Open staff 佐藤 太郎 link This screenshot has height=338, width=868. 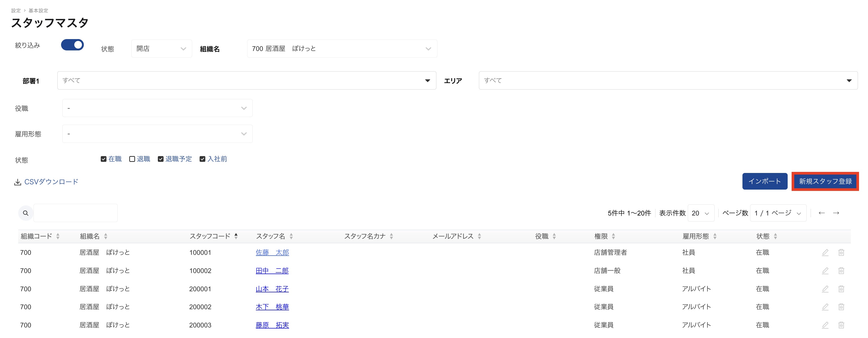(272, 252)
